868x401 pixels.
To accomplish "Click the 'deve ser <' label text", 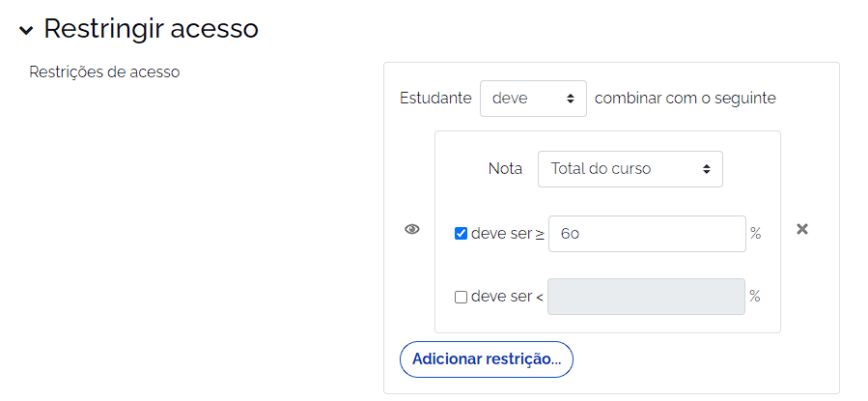I will [507, 297].
